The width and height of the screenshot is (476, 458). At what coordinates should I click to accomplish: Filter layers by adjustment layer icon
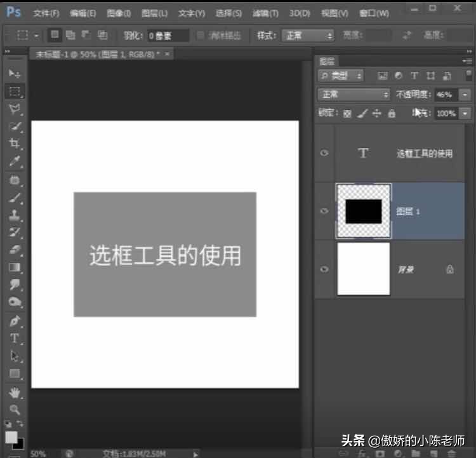tap(399, 76)
